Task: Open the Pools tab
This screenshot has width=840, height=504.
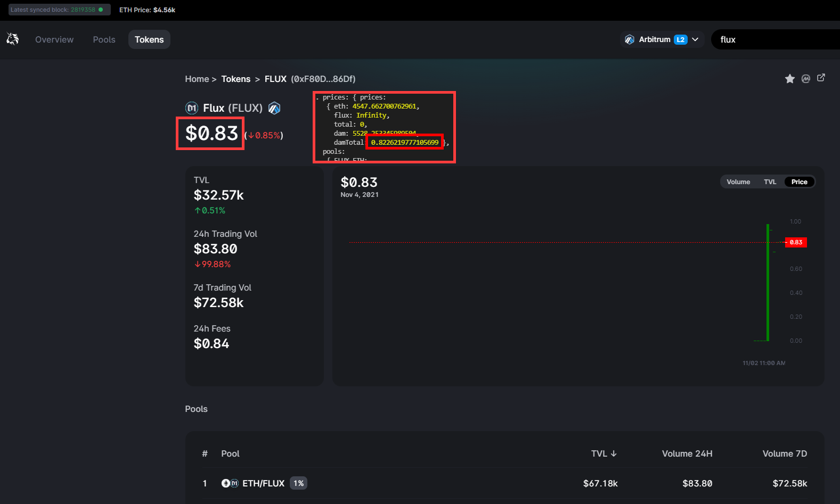Action: (104, 39)
